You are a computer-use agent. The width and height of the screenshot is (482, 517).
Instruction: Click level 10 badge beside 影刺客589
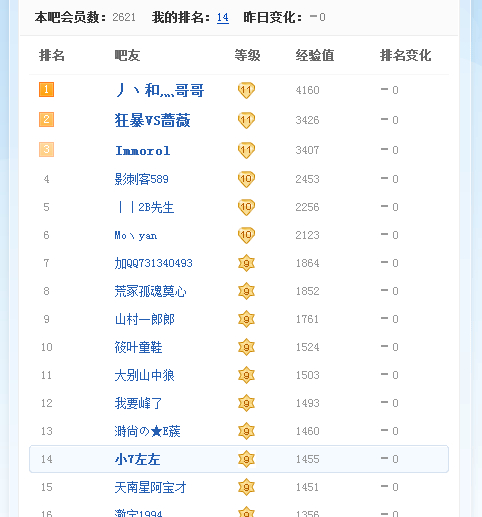coord(246,179)
